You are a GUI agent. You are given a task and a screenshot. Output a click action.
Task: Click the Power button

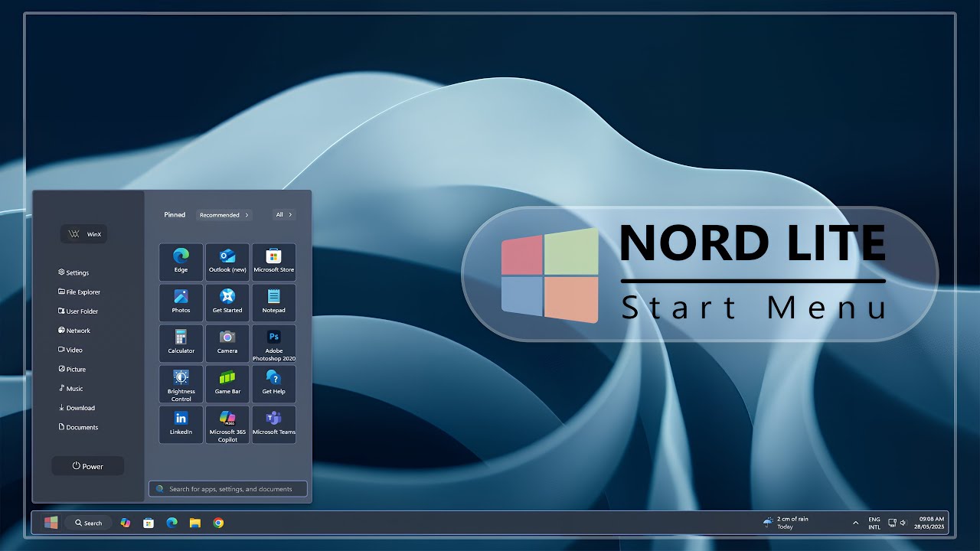point(87,466)
